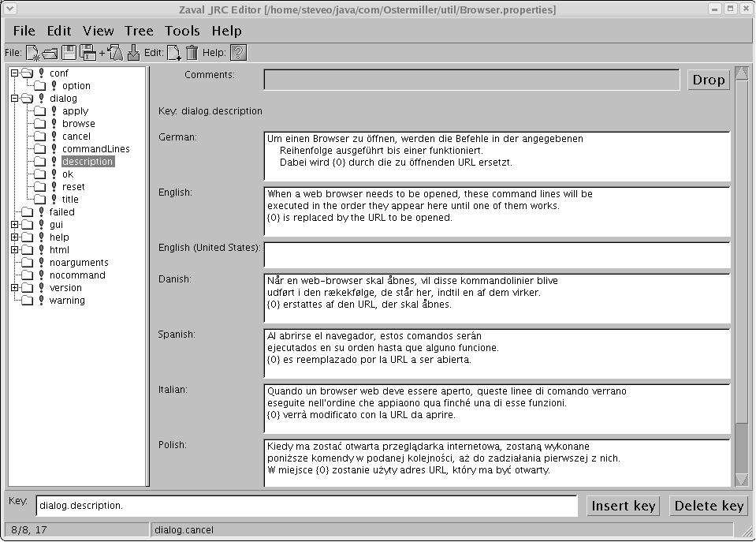Click the '8/8, 17' status text

[x=29, y=530]
